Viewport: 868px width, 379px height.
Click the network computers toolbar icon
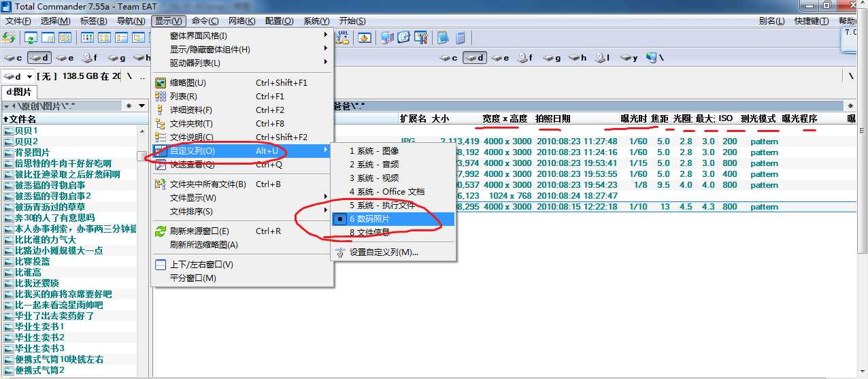coord(388,37)
